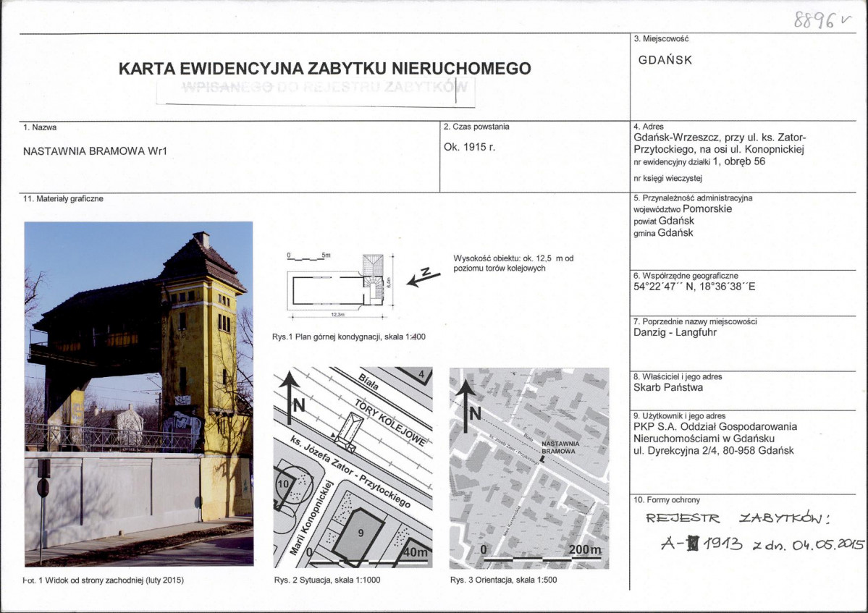Screen dimensions: 868x613
Task: Select the locality value GDAŃSK
Action: [665, 60]
